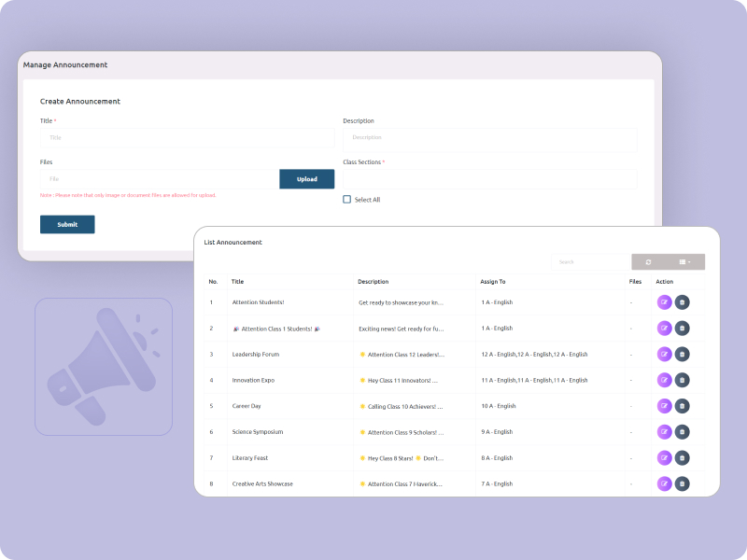747x560 pixels.
Task: Edit the Attention Students! announcement
Action: pyautogui.click(x=664, y=301)
